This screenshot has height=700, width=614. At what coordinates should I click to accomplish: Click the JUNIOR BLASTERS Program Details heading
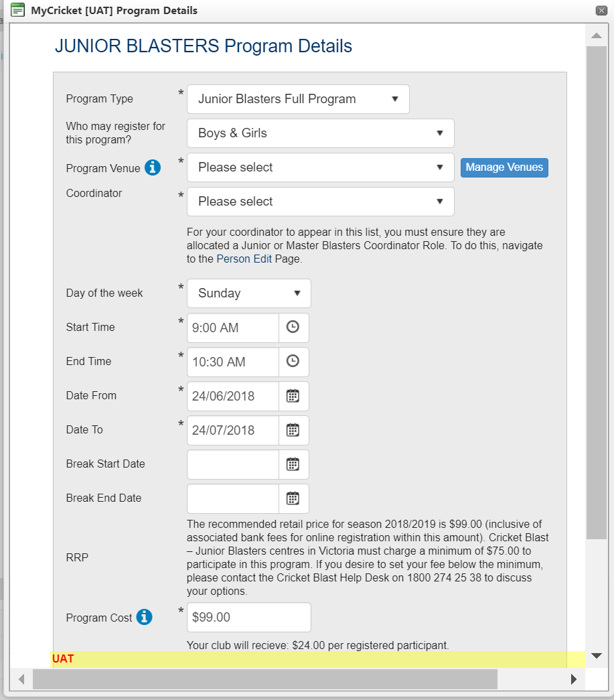[204, 46]
